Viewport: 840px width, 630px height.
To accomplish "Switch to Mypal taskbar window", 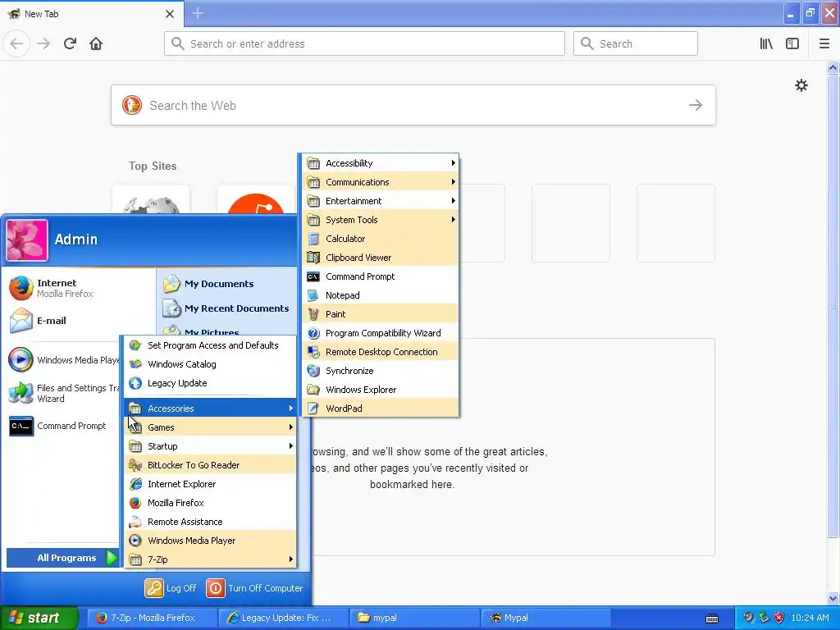I will [546, 618].
